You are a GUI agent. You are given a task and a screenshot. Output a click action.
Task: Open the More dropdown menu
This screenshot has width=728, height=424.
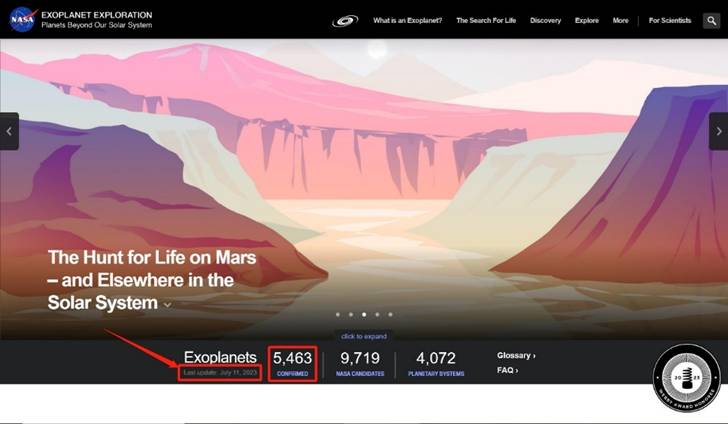click(x=620, y=20)
